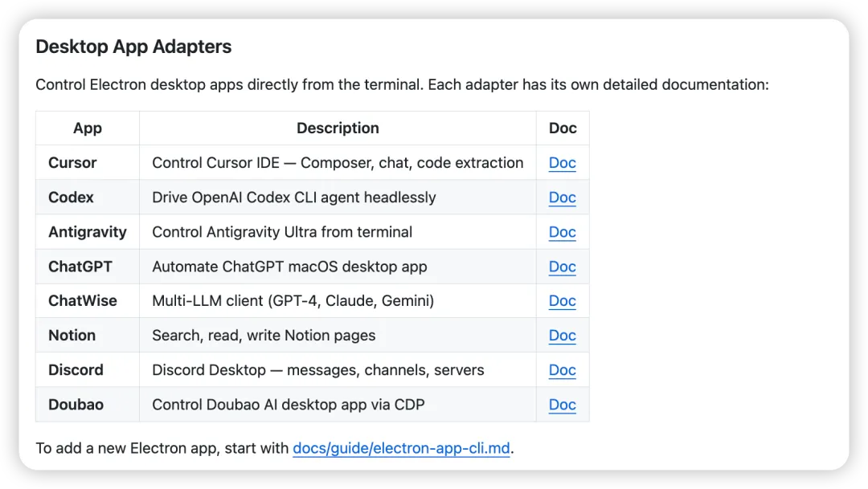Open the Doc link for Cursor
This screenshot has width=868, height=489.
pos(562,163)
